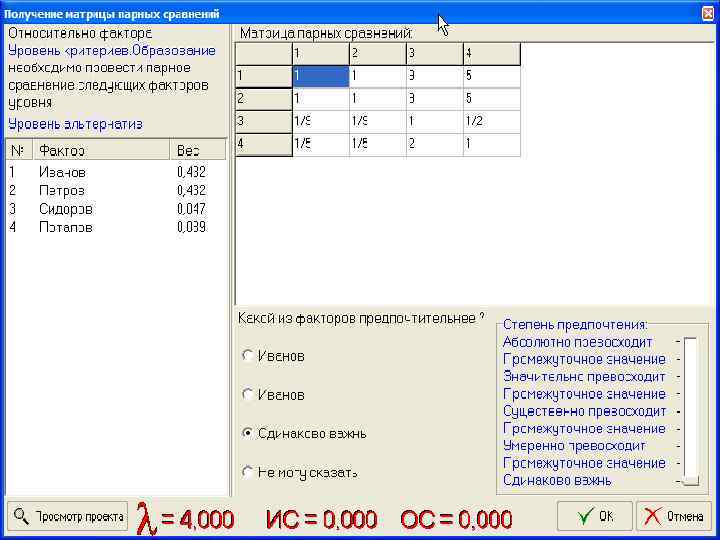Click the Умеренно превосходит label
The width and height of the screenshot is (720, 540).
tap(574, 445)
